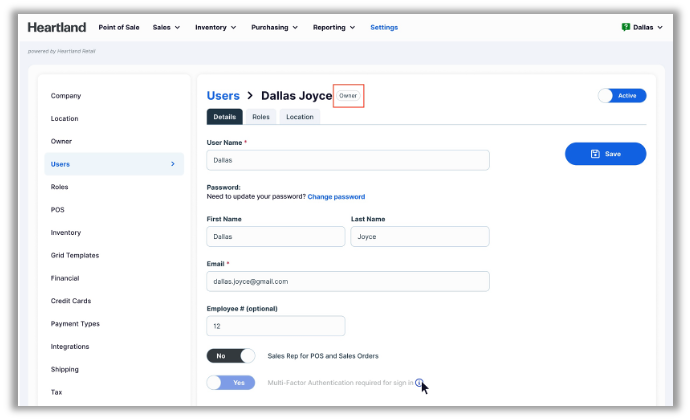Open the Sales dropdown menu
Viewport: 690px width, 420px height.
click(166, 27)
